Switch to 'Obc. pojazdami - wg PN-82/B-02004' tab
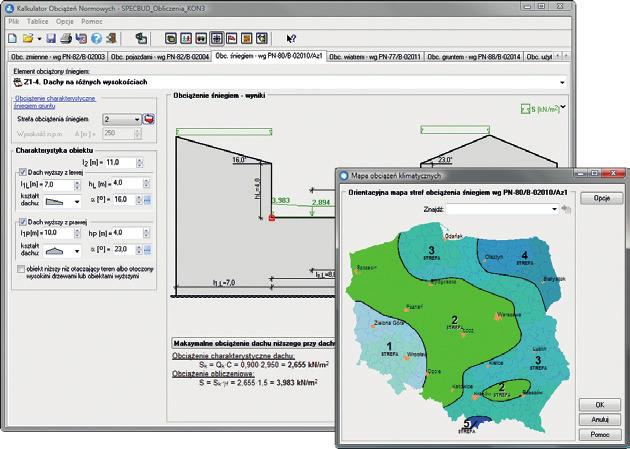 point(160,57)
